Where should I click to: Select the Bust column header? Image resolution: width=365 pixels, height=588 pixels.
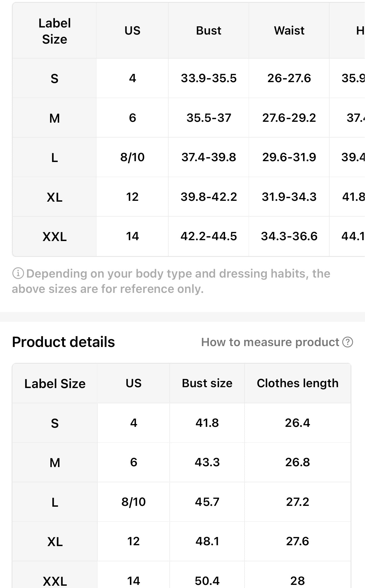[x=209, y=31]
